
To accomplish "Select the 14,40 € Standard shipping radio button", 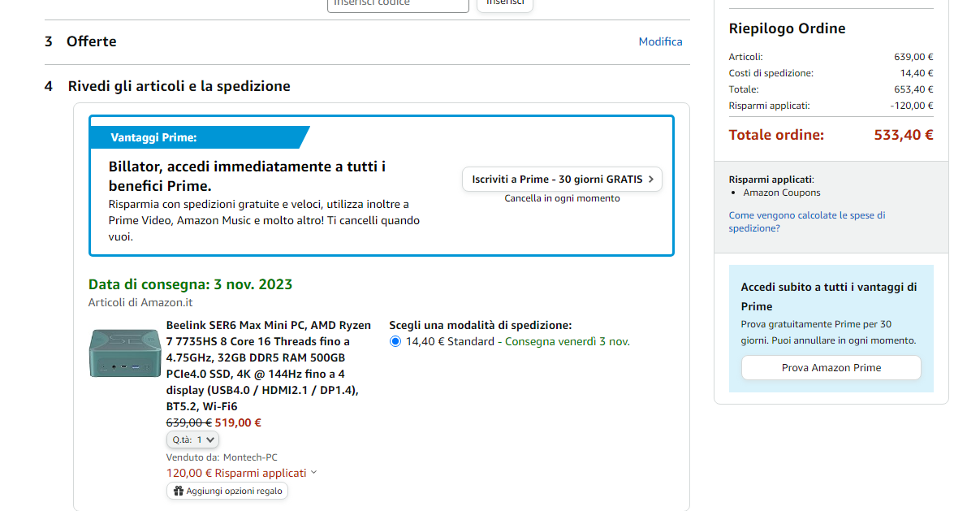I will [x=395, y=342].
